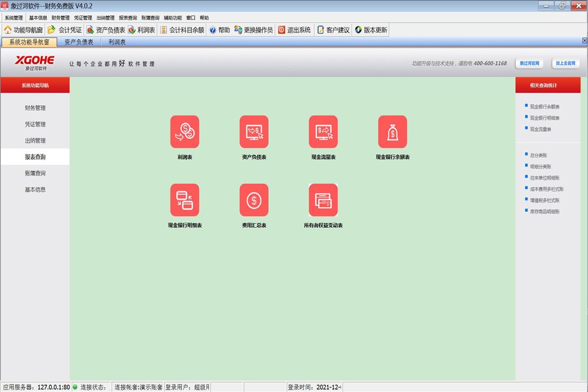The height and width of the screenshot is (392, 588).
Task: Open the 成本费用多栏式账 link
Action: 547,189
